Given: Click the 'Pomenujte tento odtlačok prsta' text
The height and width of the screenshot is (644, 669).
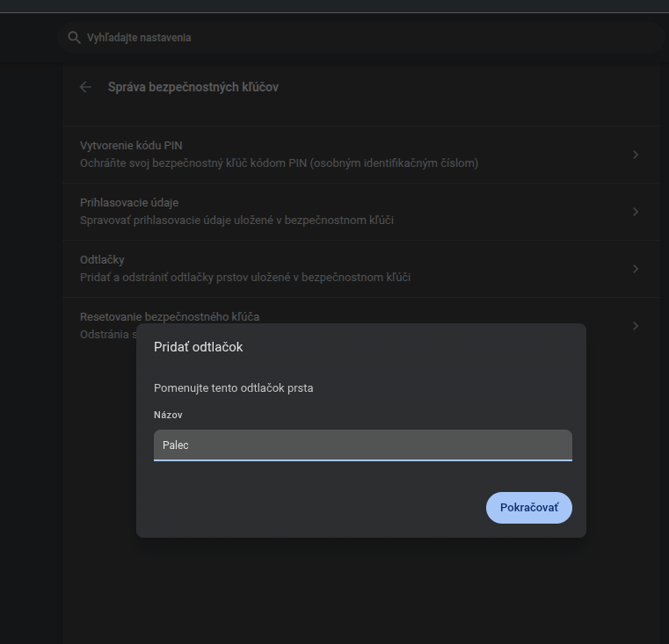Looking at the screenshot, I should point(233,387).
